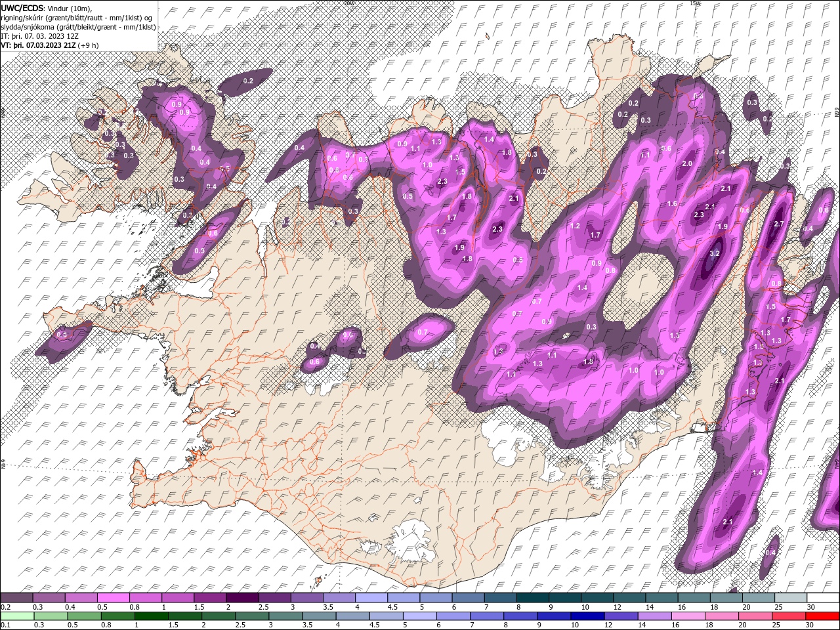Select the palest green 0.1–0.3 lower legend swatch
The image size is (840, 630).
(x=17, y=616)
